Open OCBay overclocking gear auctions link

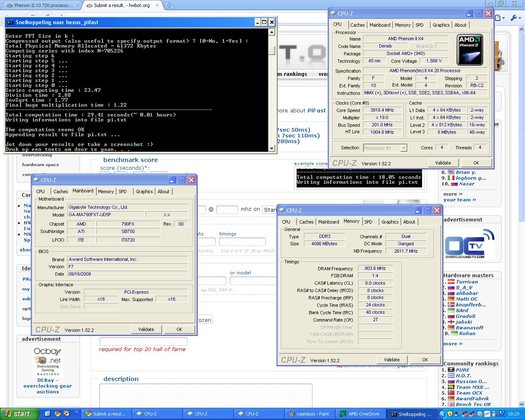point(48,386)
